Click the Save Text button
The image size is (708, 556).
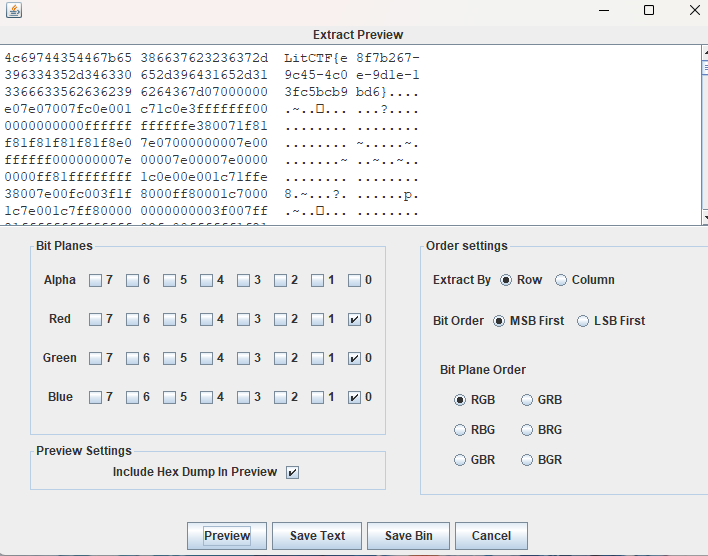click(x=317, y=536)
